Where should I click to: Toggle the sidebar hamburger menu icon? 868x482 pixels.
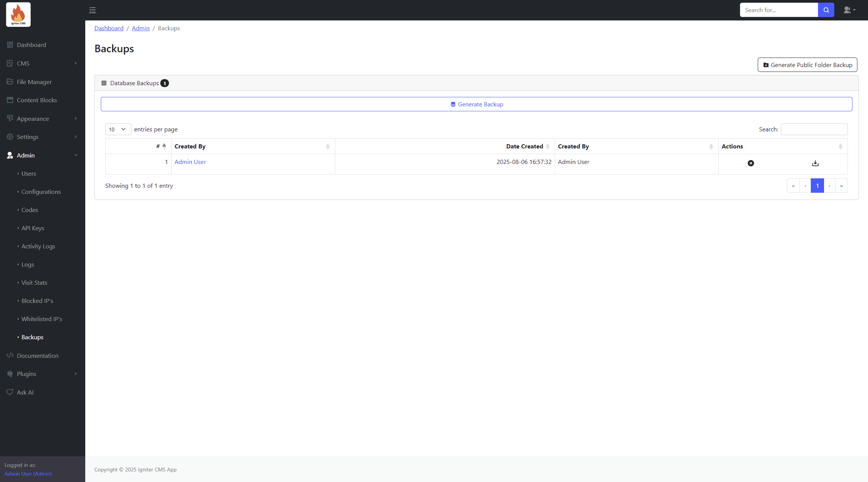click(x=92, y=10)
